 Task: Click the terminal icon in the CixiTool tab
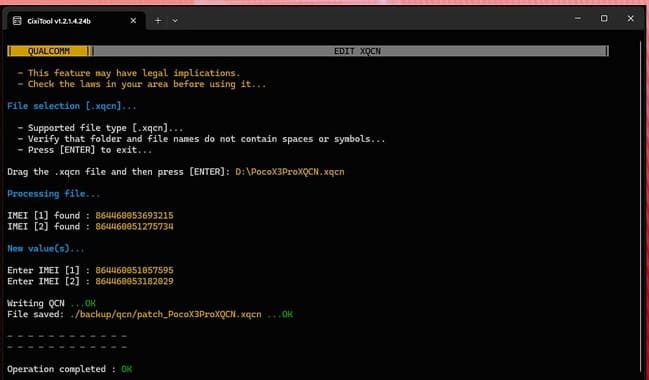point(17,21)
